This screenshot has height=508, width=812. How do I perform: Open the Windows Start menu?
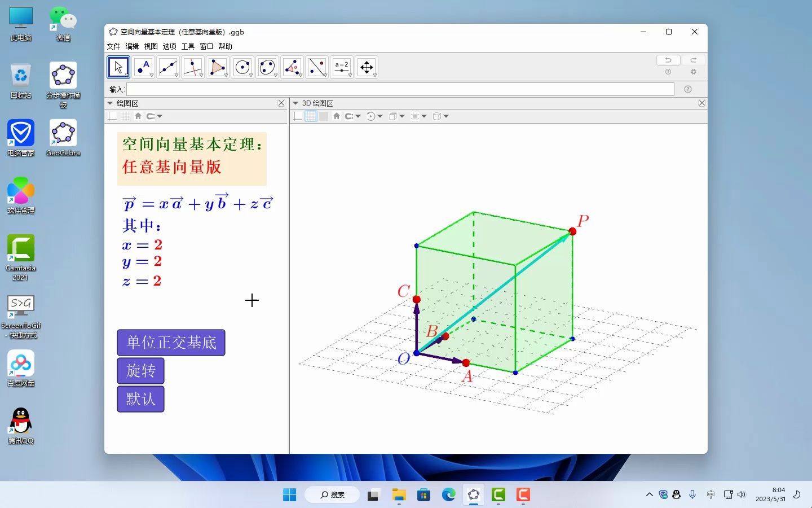click(290, 495)
